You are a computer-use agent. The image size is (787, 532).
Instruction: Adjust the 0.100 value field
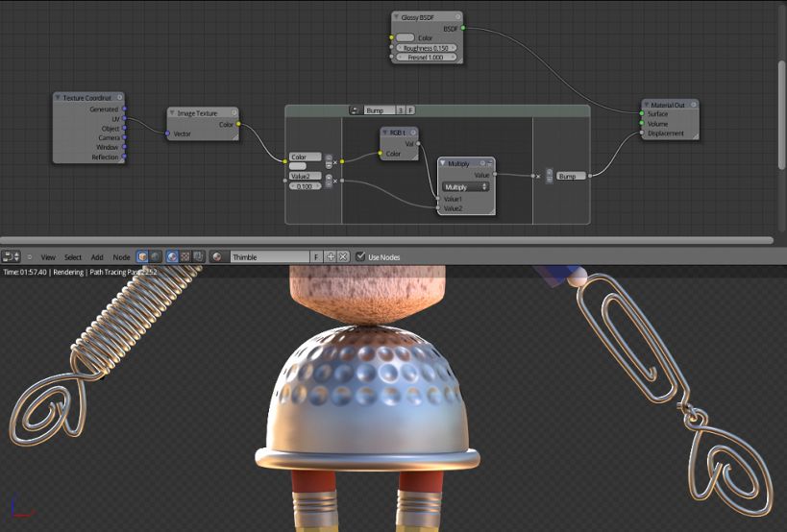pyautogui.click(x=306, y=186)
